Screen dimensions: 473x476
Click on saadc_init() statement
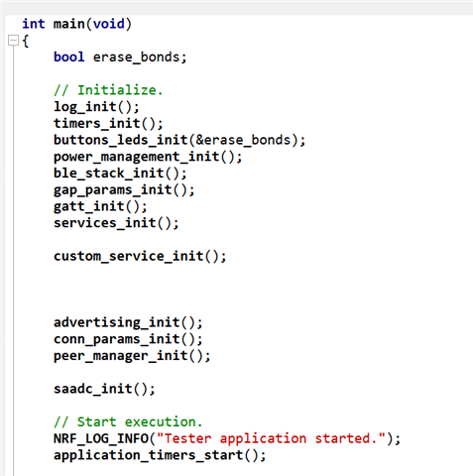point(104,389)
